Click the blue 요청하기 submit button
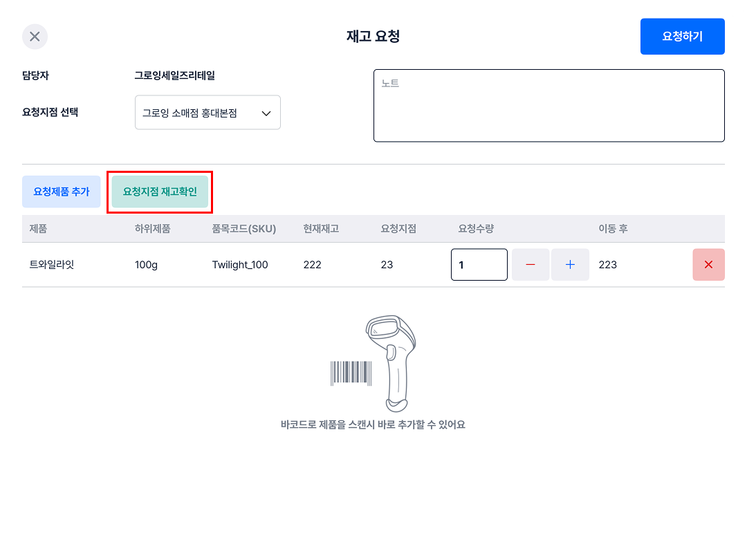This screenshot has height=560, width=747. pos(682,37)
